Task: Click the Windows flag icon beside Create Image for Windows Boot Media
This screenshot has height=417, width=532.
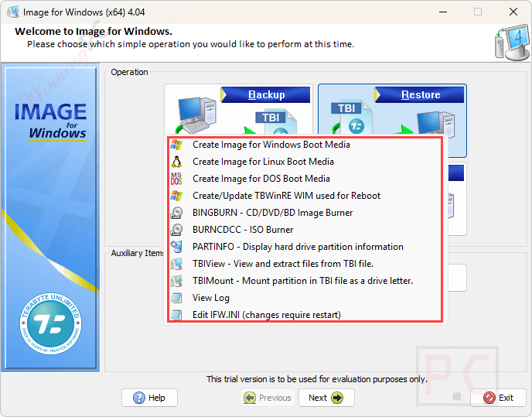Action: click(176, 145)
